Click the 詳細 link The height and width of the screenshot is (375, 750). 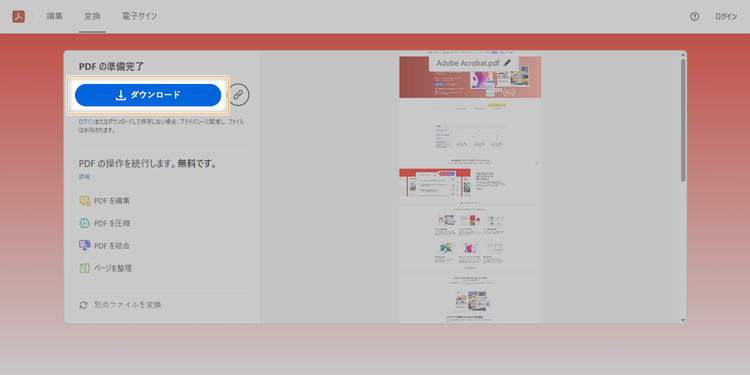pyautogui.click(x=84, y=176)
